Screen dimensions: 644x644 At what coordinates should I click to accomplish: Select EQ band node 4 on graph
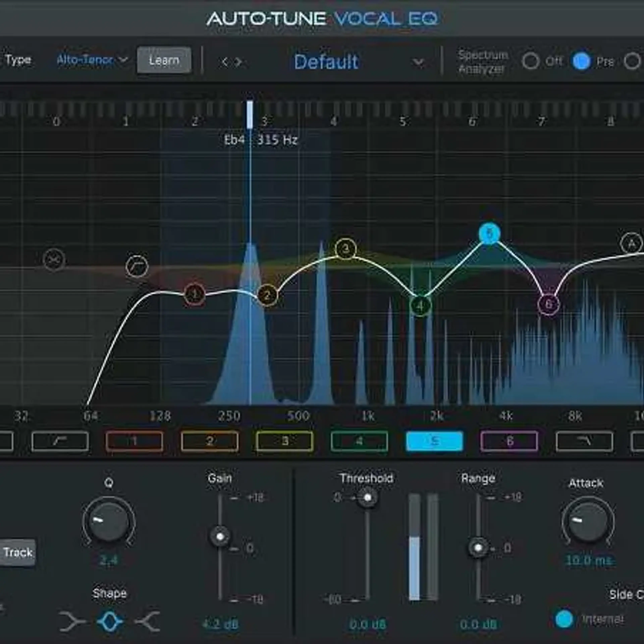420,306
